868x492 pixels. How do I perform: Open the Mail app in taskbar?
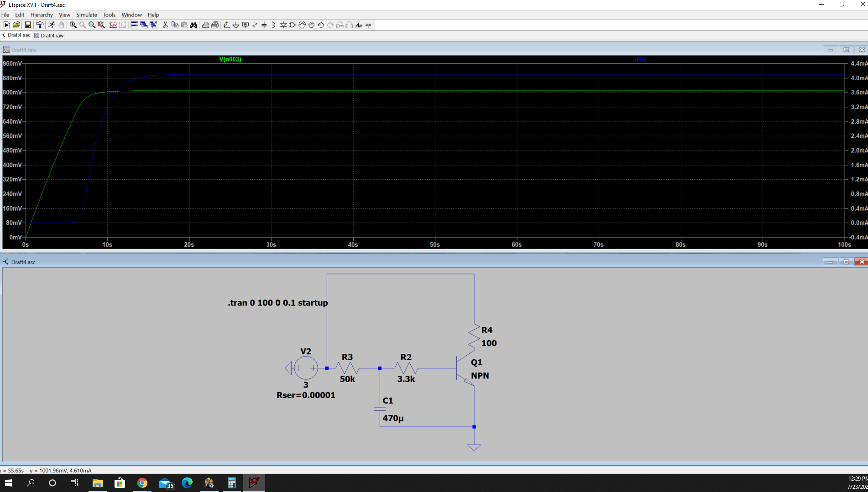(166, 483)
